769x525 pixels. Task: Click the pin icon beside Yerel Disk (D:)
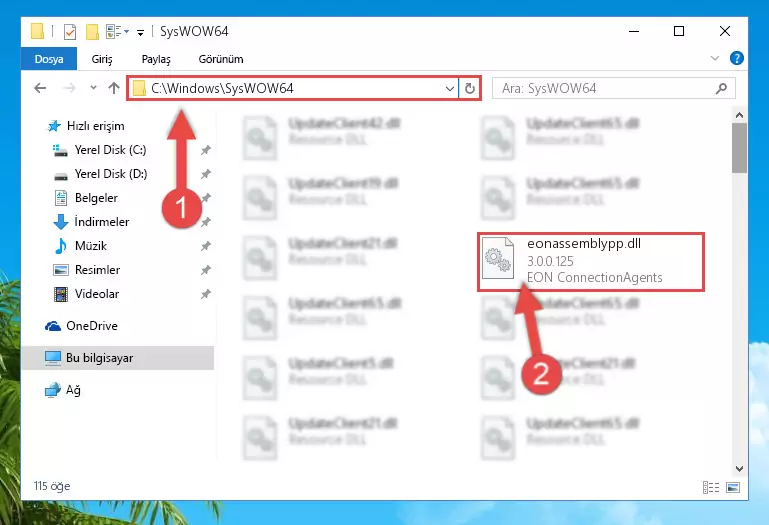(205, 174)
